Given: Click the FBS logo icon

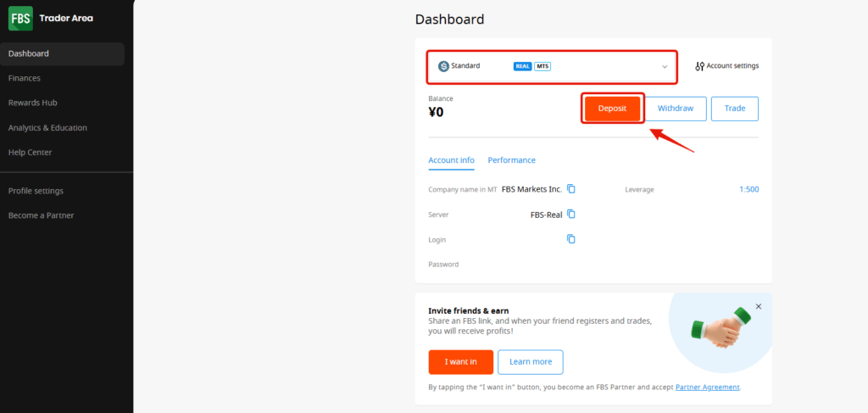Looking at the screenshot, I should tap(20, 18).
